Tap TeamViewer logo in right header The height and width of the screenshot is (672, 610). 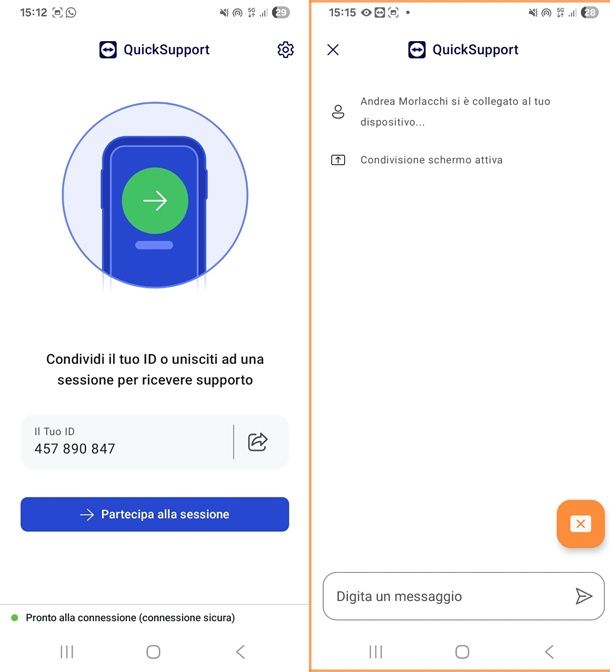coord(417,50)
